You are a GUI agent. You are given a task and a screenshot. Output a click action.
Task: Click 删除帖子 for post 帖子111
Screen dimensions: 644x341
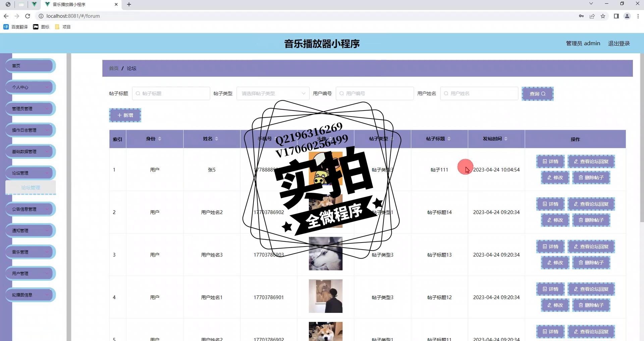(x=591, y=178)
